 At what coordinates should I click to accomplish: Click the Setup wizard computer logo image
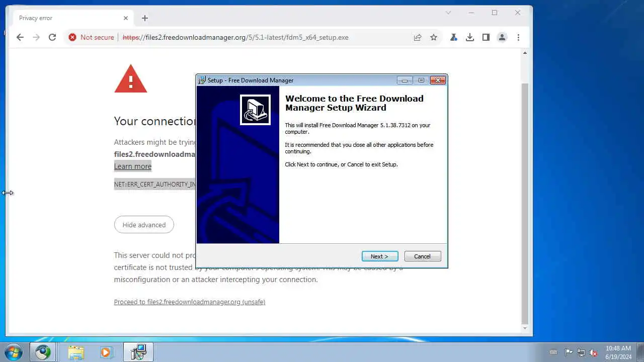pos(255,110)
